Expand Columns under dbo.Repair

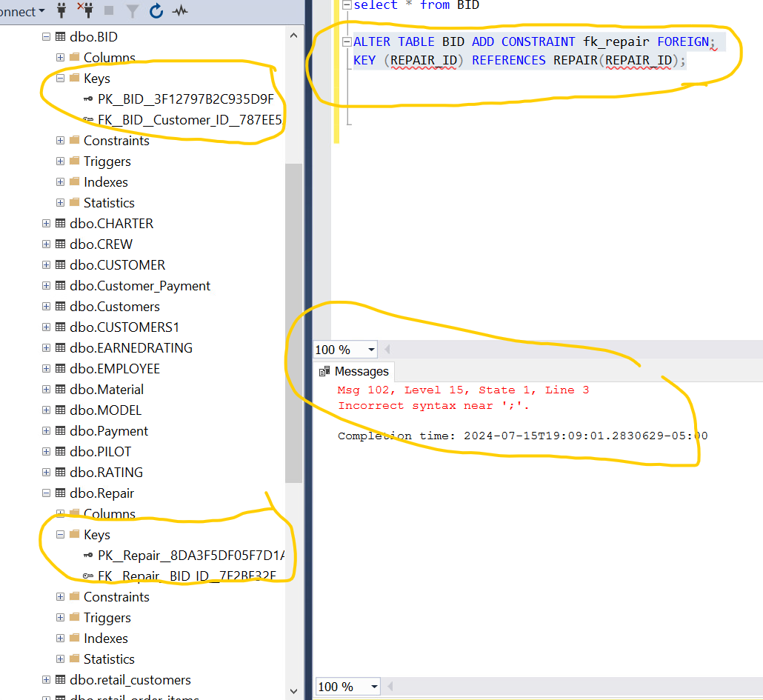click(60, 513)
